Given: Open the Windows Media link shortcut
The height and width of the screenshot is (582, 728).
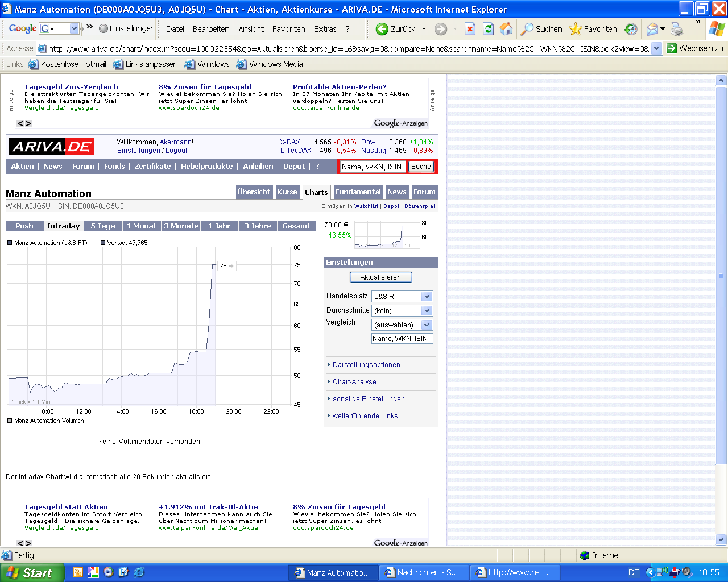Looking at the screenshot, I should [x=270, y=64].
